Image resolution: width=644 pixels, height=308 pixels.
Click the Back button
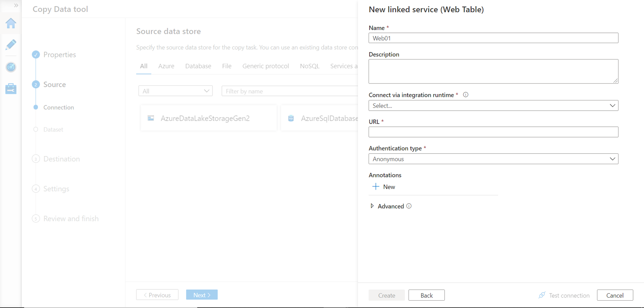tap(426, 295)
